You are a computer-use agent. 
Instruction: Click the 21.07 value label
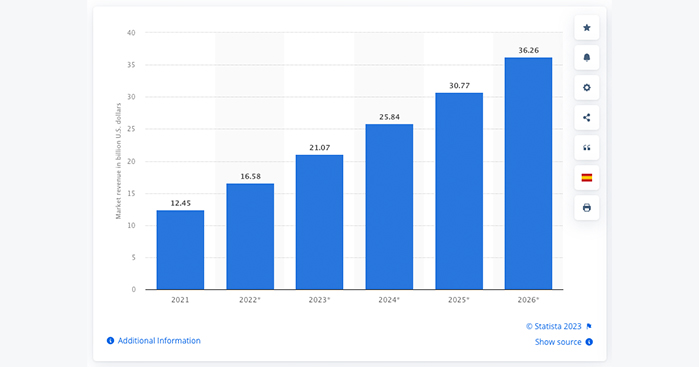pyautogui.click(x=320, y=148)
